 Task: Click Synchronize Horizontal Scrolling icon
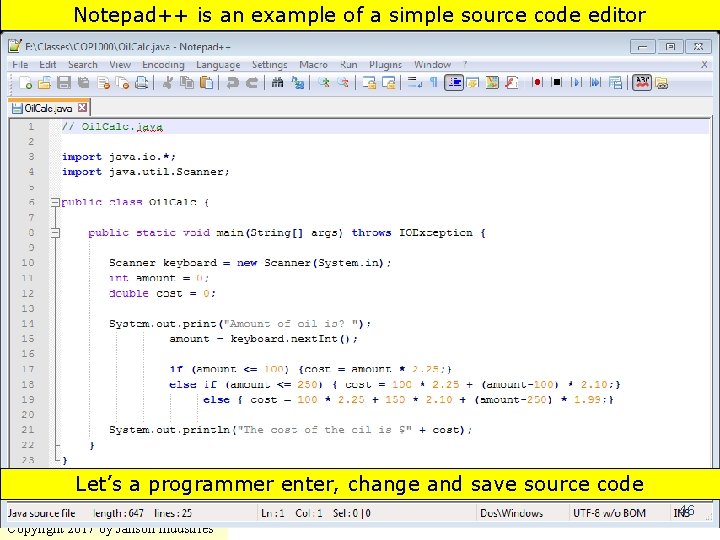pos(388,83)
